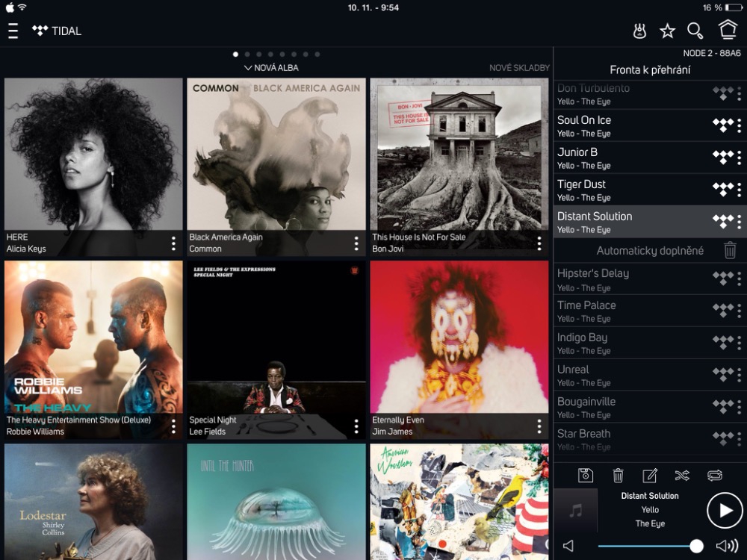747x560 pixels.
Task: Open the Until the Hunter album cover
Action: coord(276,502)
